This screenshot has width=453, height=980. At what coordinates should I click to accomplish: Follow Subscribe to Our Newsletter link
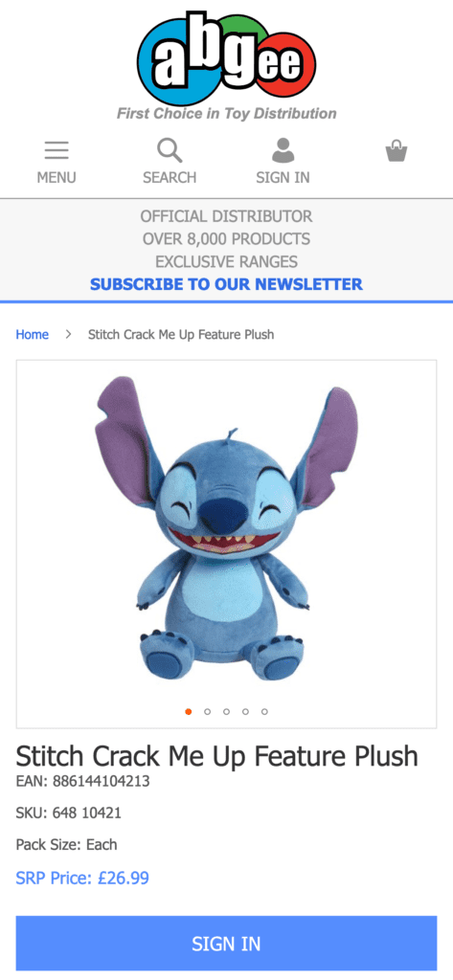coord(226,284)
